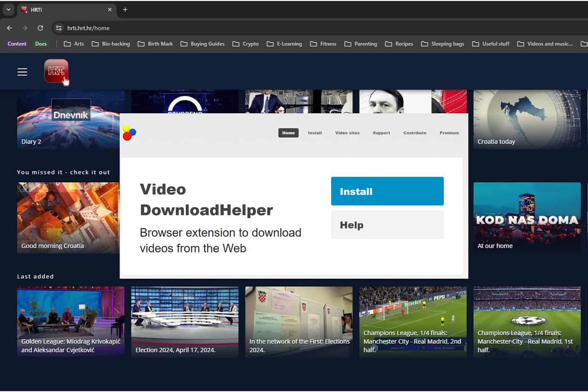Click the tab search chevron

tap(8, 9)
